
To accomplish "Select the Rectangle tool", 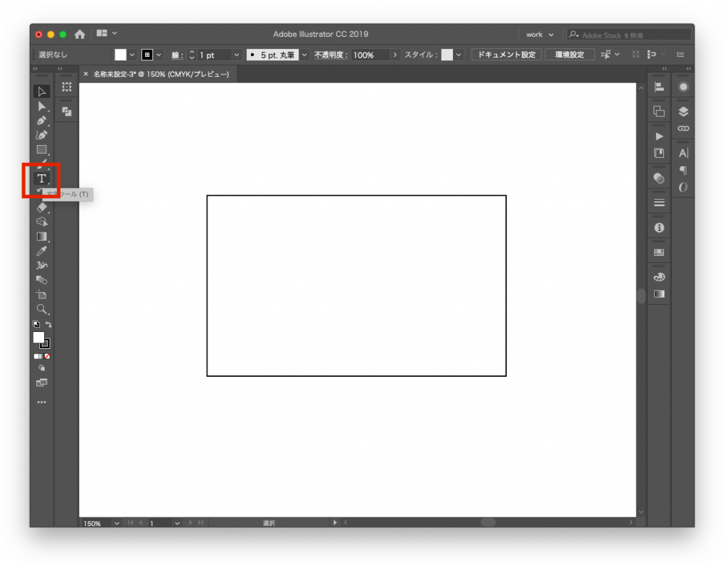I will click(x=42, y=149).
